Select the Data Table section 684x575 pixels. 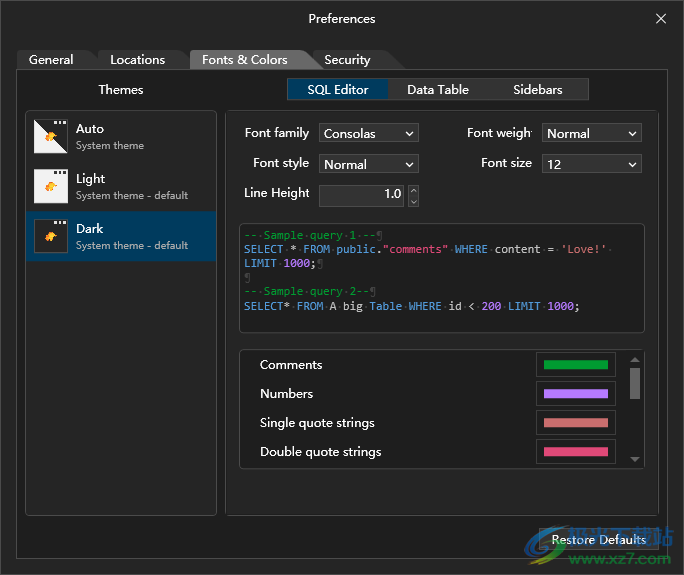438,90
